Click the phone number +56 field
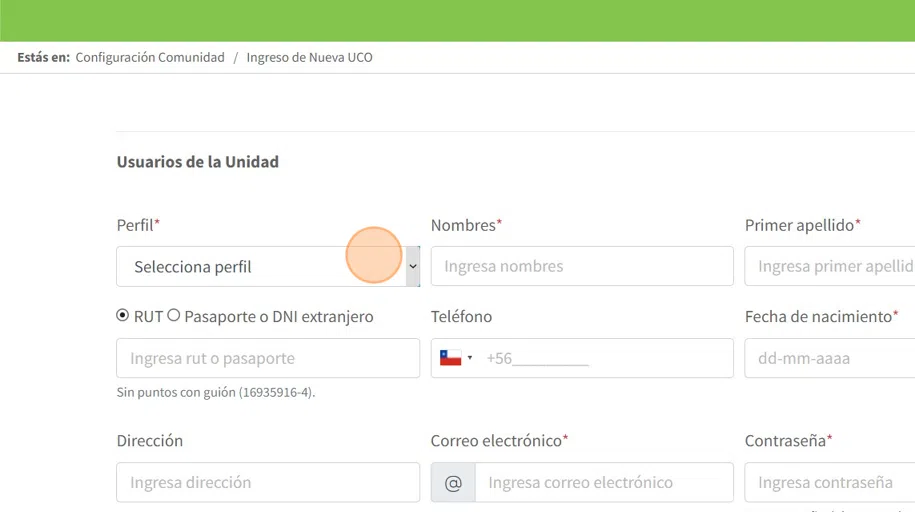Screen dimensions: 915x512 click(605, 358)
